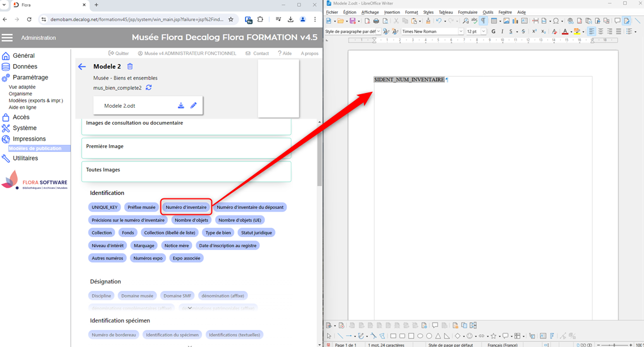Delete Modele 2 with the trash icon
Image resolution: width=644 pixels, height=347 pixels.
click(x=130, y=67)
